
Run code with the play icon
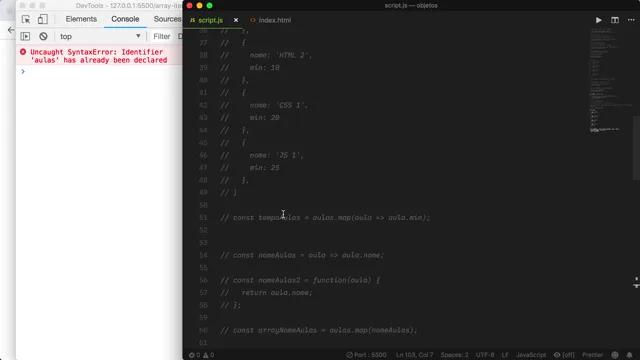tap(598, 20)
